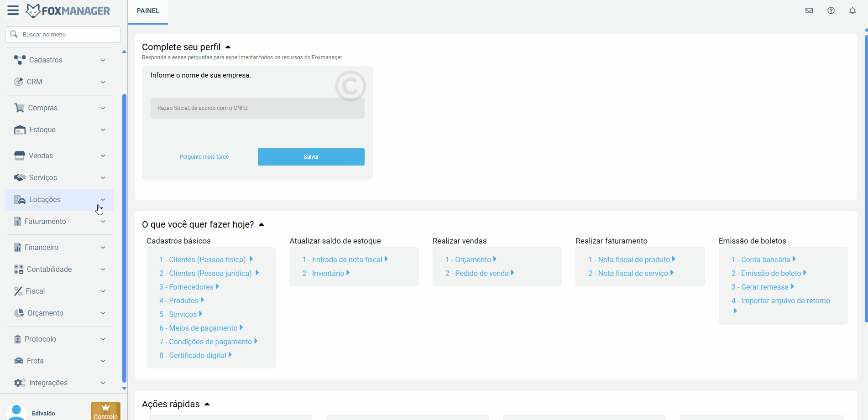Click the Contabilidade calculator icon

coord(19,269)
